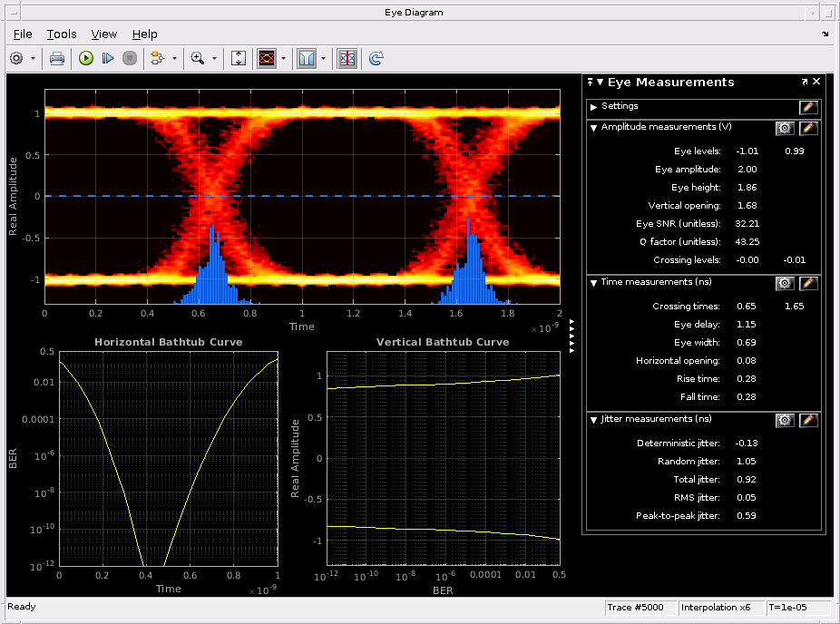Edit the Jitter measurements with pencil icon
The width and height of the screenshot is (840, 624).
tap(808, 420)
